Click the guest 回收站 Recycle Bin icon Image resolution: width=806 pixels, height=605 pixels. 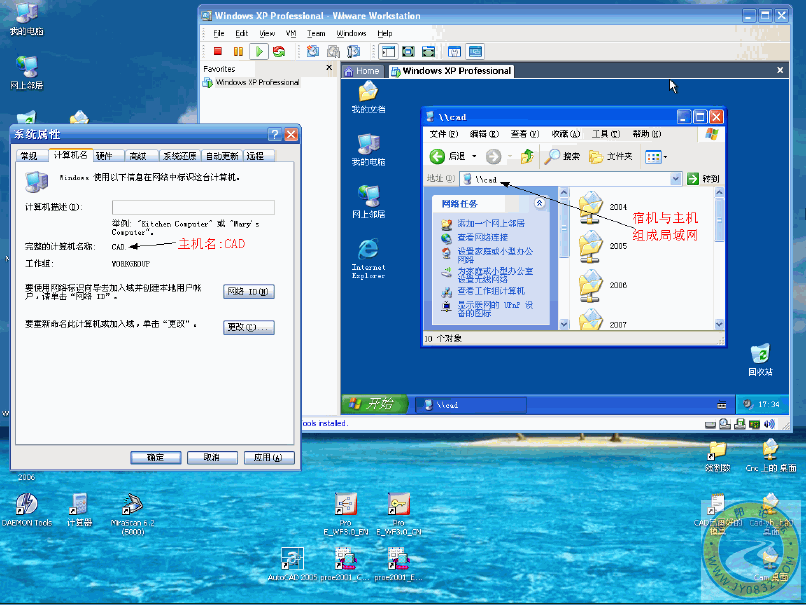tap(760, 360)
